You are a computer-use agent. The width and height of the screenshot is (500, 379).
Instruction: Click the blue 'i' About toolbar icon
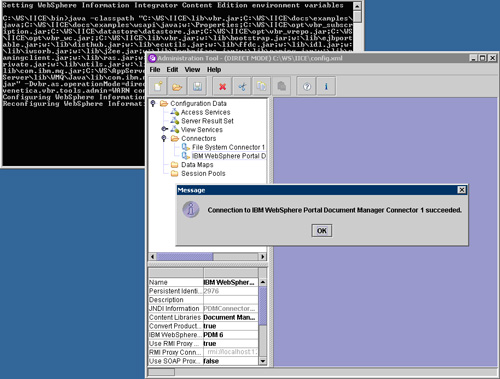pos(326,86)
